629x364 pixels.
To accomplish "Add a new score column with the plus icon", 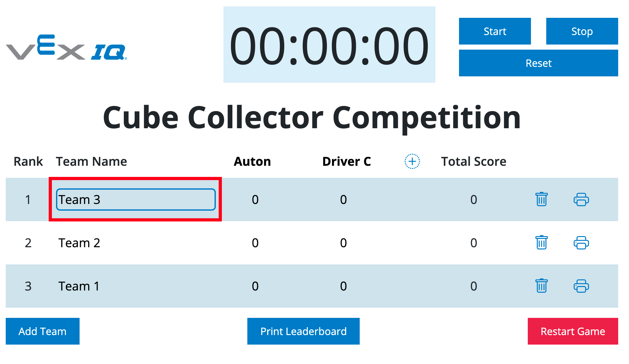I will [412, 161].
